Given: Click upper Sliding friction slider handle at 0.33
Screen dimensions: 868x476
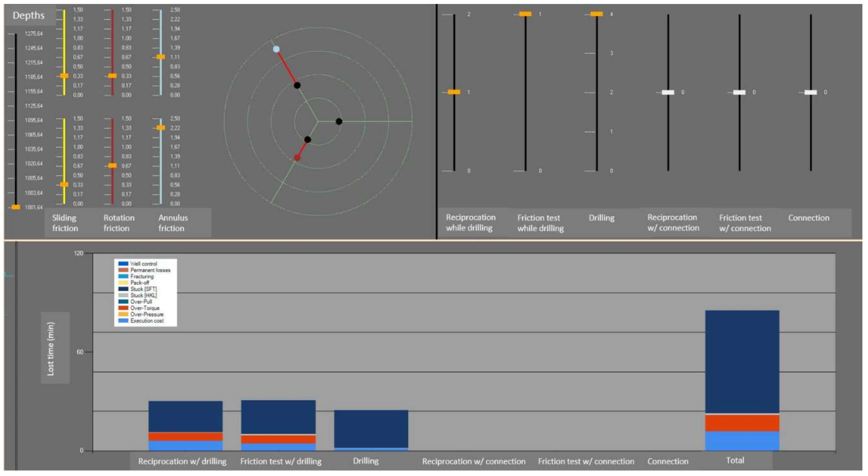Looking at the screenshot, I should point(64,76).
